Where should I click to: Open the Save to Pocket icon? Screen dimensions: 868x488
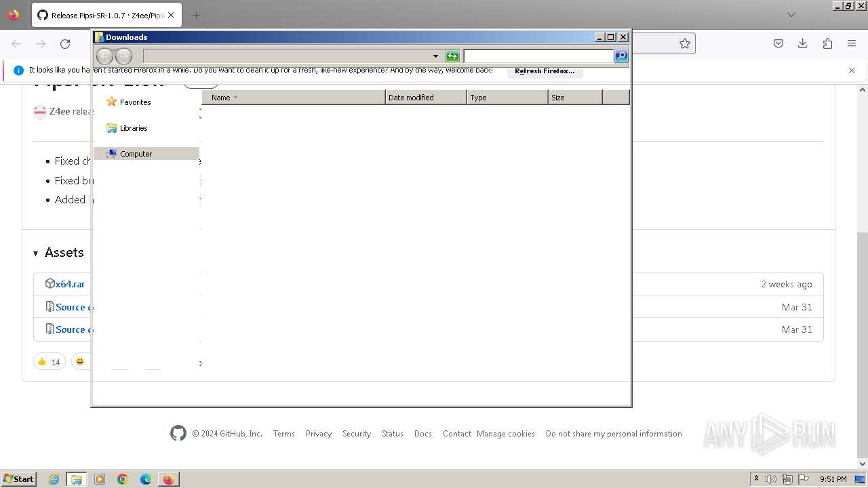coord(778,43)
